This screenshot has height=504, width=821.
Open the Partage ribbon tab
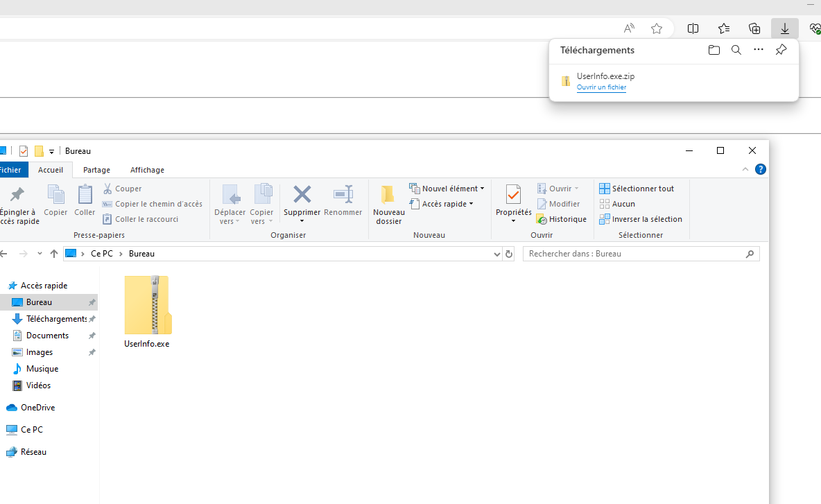tap(96, 170)
